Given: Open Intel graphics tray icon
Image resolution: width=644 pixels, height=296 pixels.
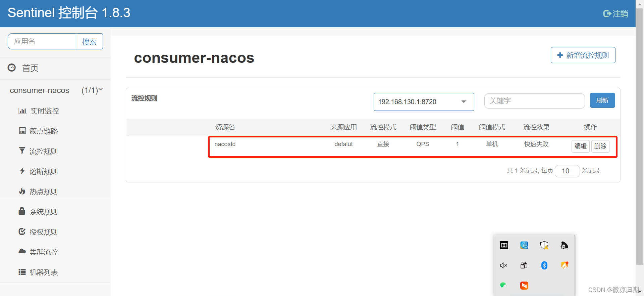Looking at the screenshot, I should (x=524, y=245).
